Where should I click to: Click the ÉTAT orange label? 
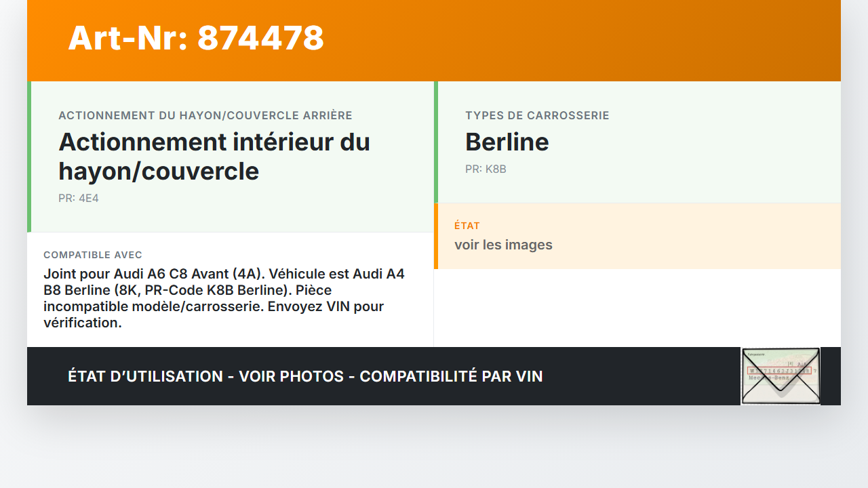tap(467, 226)
